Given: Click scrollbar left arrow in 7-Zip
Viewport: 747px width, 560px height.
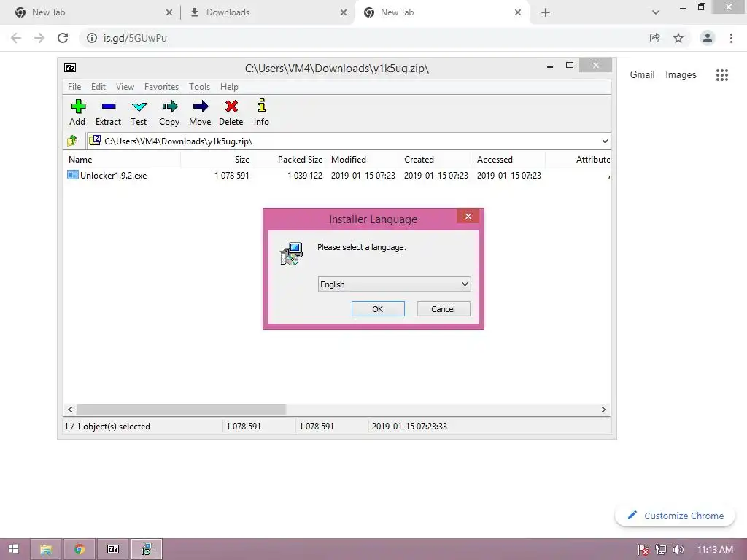Looking at the screenshot, I should pyautogui.click(x=70, y=410).
